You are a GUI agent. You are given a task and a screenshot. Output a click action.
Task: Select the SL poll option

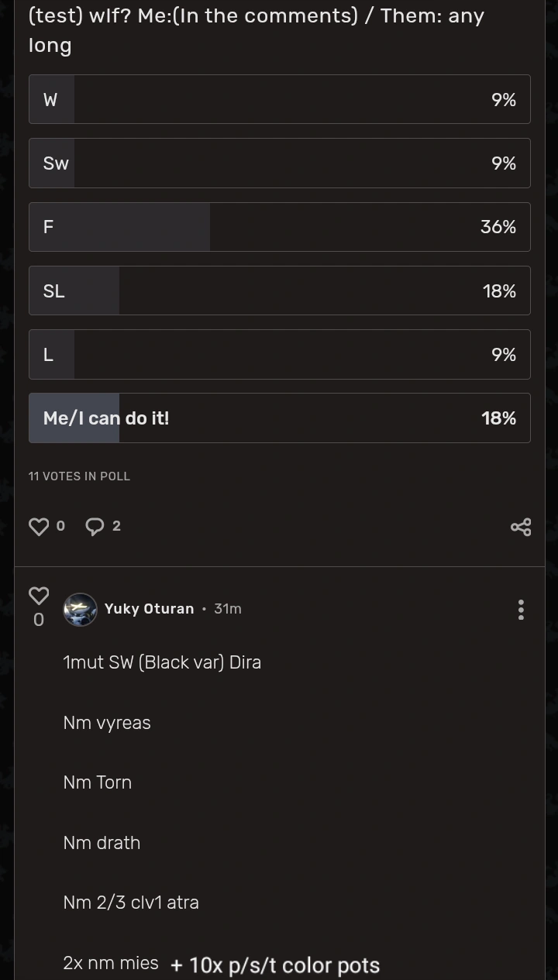point(279,291)
